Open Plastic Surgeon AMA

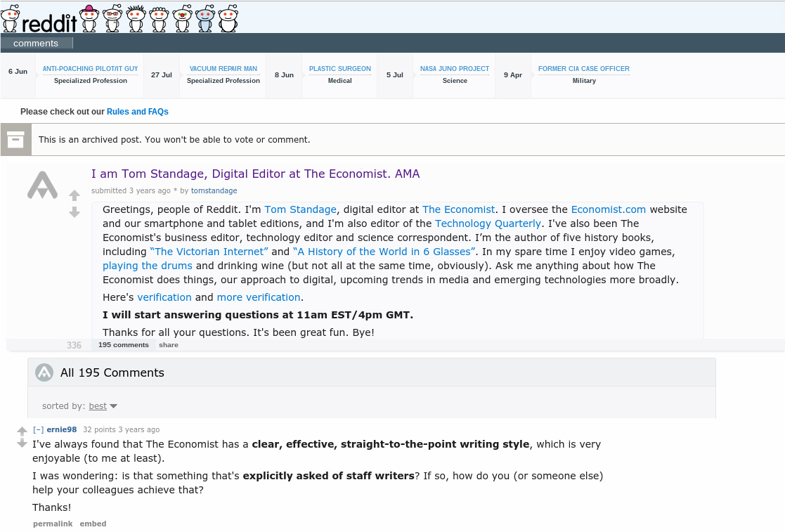pyautogui.click(x=340, y=69)
